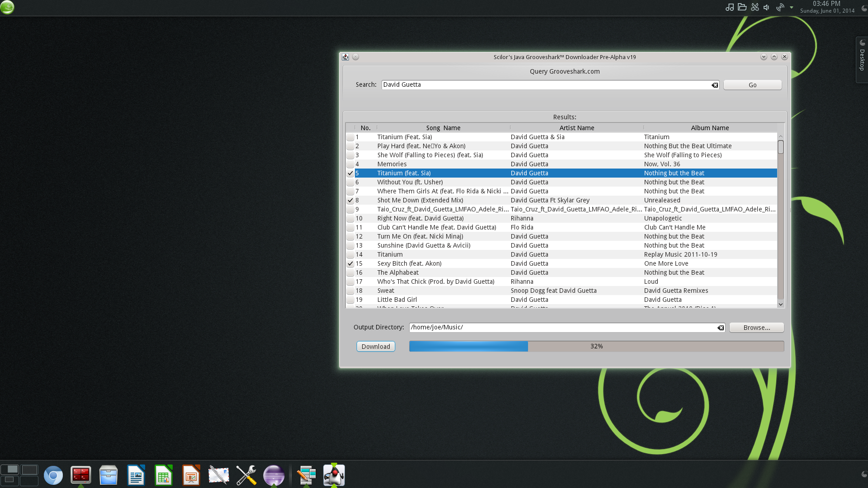The width and height of the screenshot is (868, 488).
Task: Sort results by Artist Name column header
Action: click(x=576, y=128)
